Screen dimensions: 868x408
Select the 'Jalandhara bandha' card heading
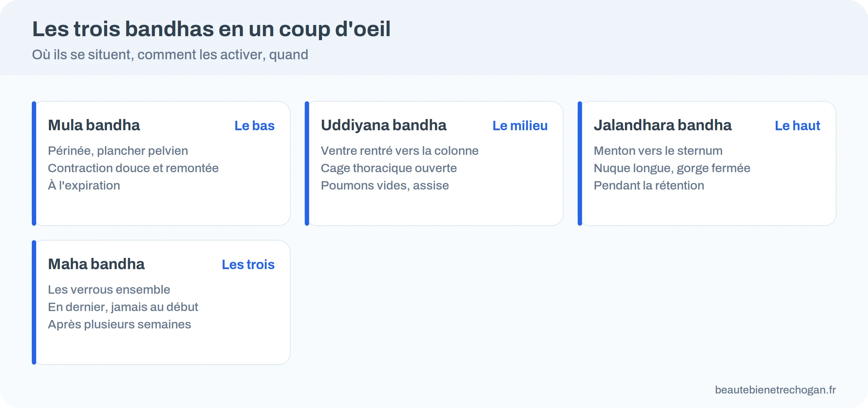pyautogui.click(x=663, y=125)
